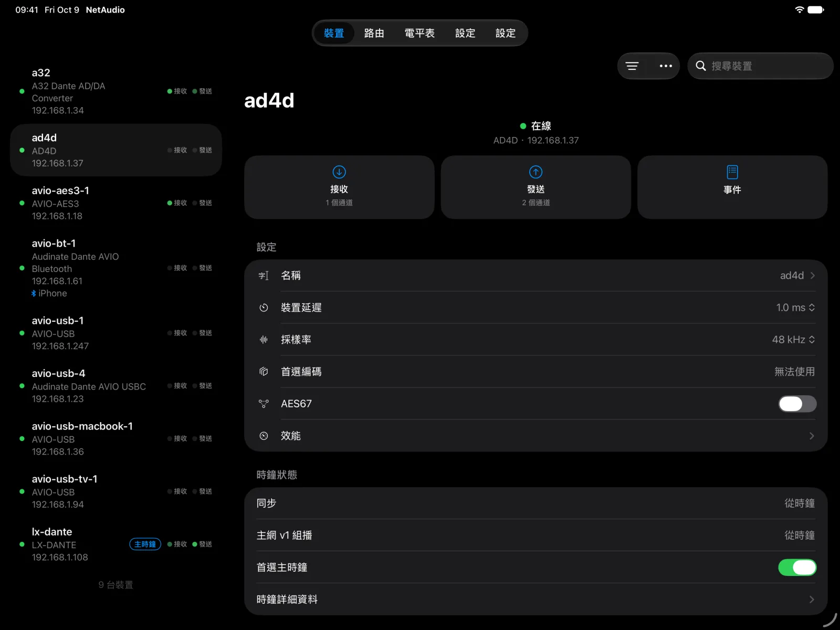Open the 發送 2 個通道 card
The width and height of the screenshot is (840, 630).
tap(535, 187)
